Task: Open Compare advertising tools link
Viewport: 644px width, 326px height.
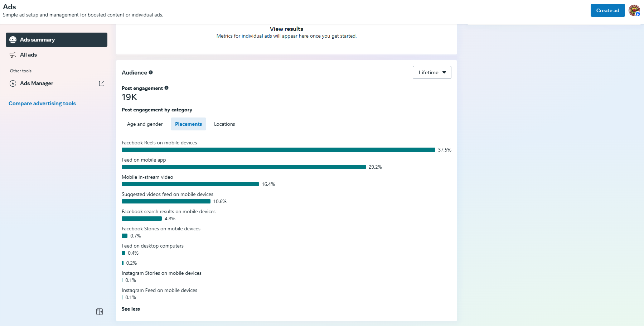Action: 42,104
